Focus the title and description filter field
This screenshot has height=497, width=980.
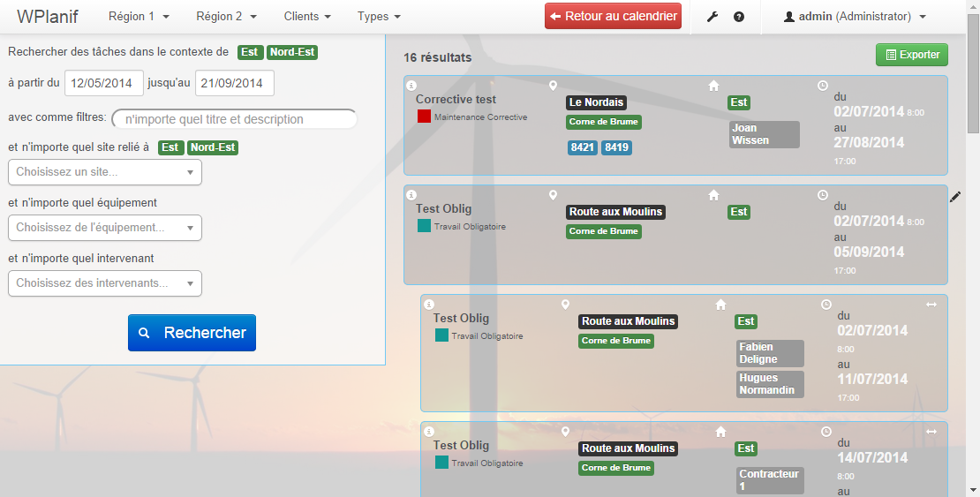tap(234, 119)
